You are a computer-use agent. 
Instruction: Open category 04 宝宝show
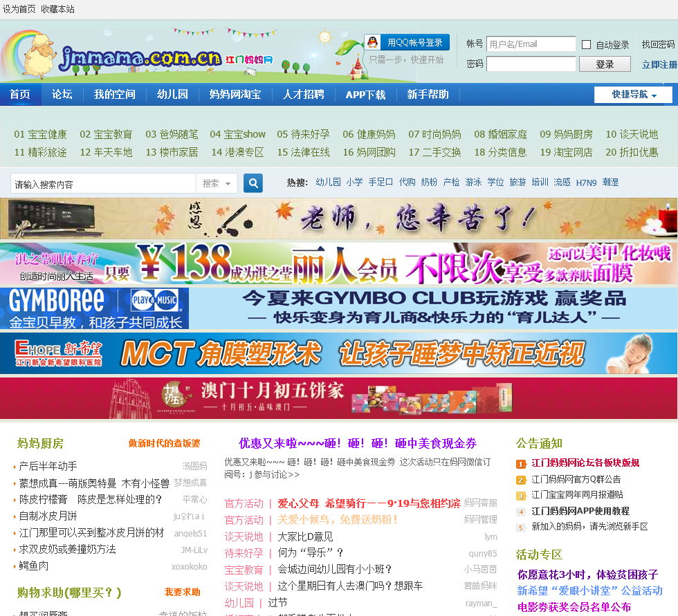click(x=238, y=134)
